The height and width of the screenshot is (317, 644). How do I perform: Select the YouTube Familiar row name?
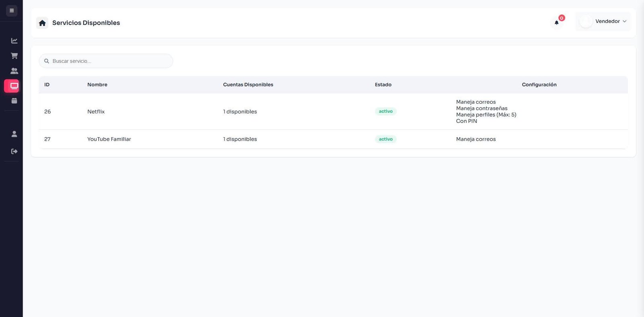(109, 139)
